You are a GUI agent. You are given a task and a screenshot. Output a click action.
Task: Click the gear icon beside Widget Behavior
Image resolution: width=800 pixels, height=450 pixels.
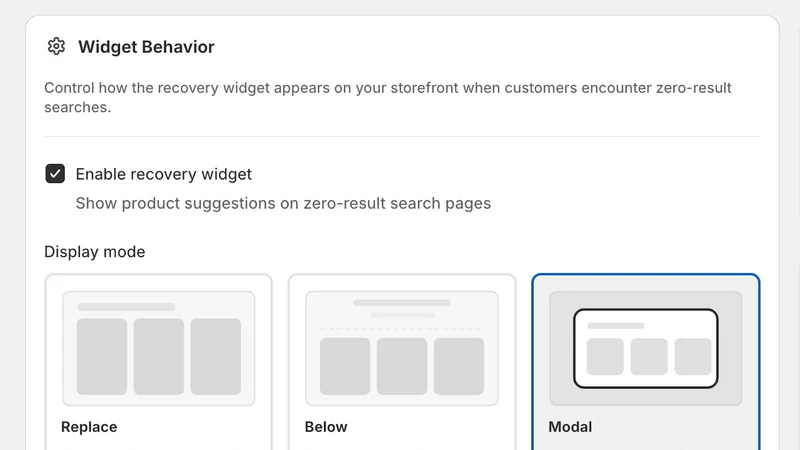point(56,46)
